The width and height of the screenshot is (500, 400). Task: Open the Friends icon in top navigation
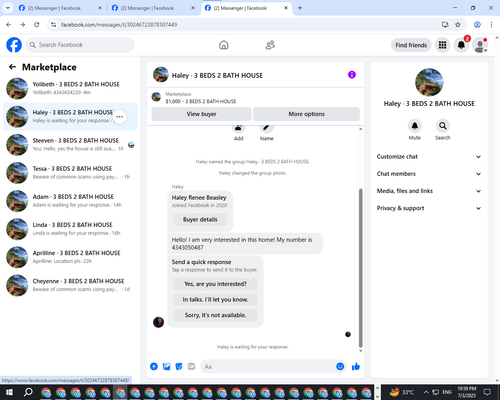click(x=270, y=45)
